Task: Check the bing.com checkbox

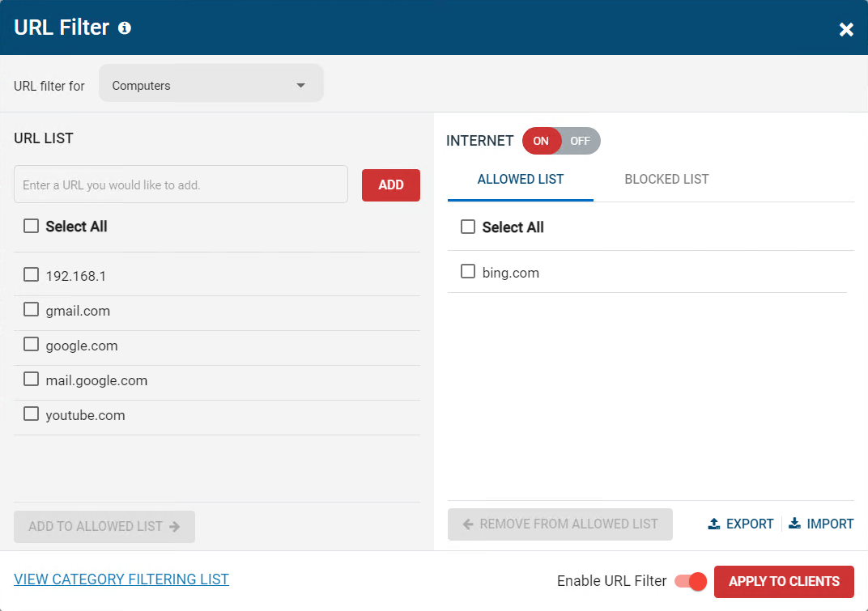Action: click(468, 271)
